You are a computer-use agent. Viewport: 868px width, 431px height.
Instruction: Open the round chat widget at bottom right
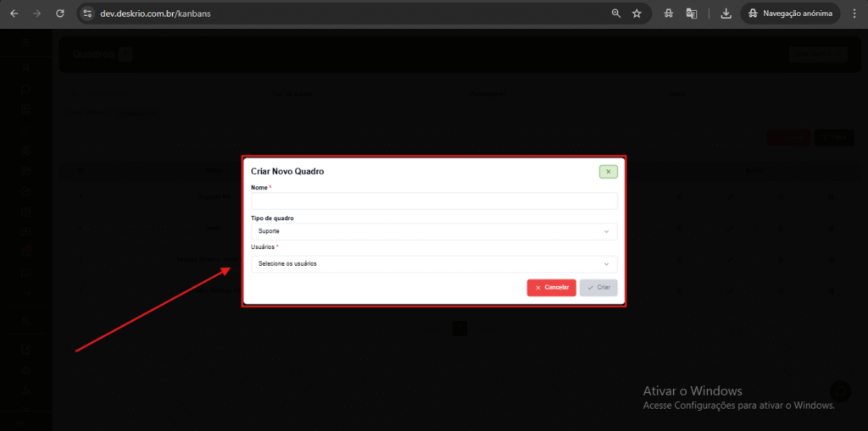(840, 391)
